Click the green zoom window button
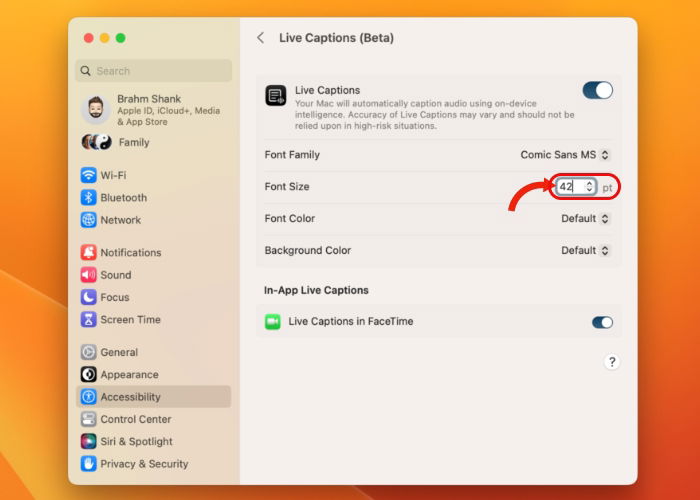 tap(121, 38)
